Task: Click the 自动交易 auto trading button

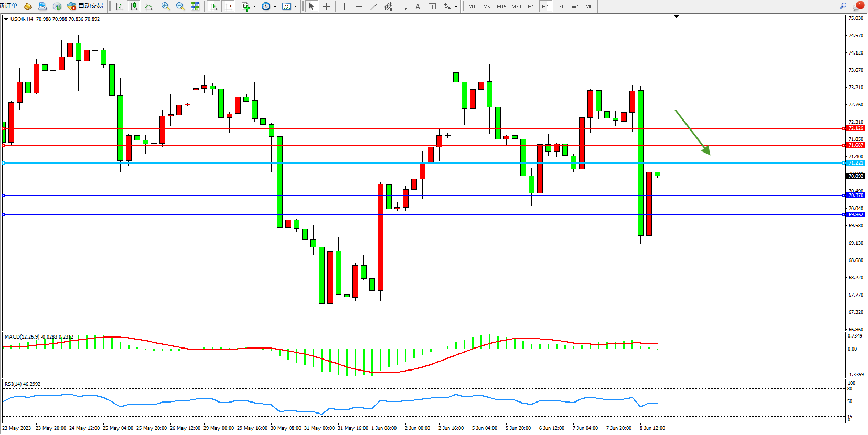Action: tap(85, 6)
